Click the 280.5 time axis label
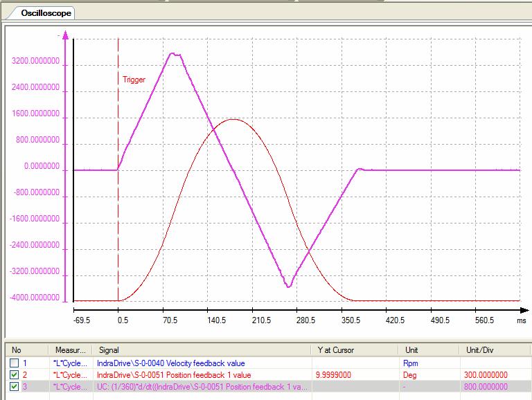The image size is (532, 400). coord(305,320)
